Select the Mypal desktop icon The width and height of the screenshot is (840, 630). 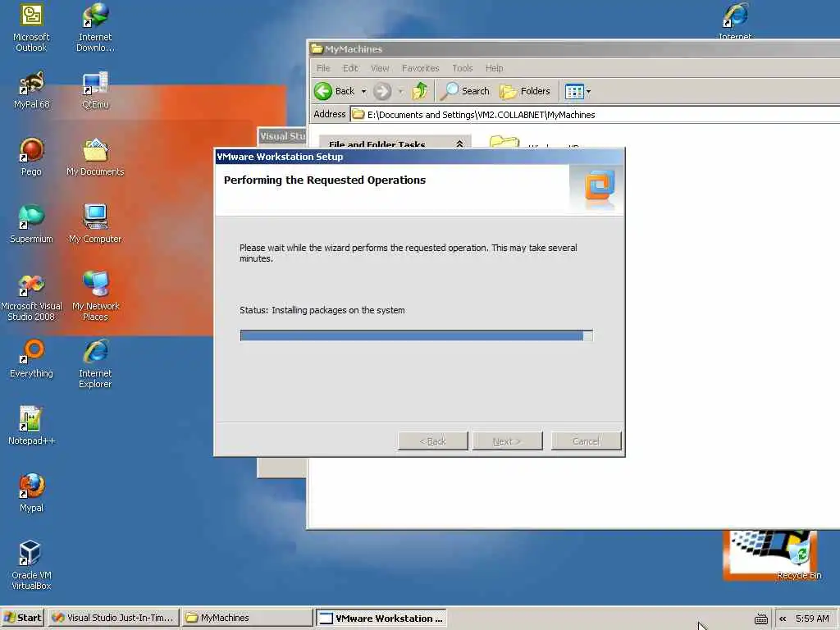coord(31,493)
